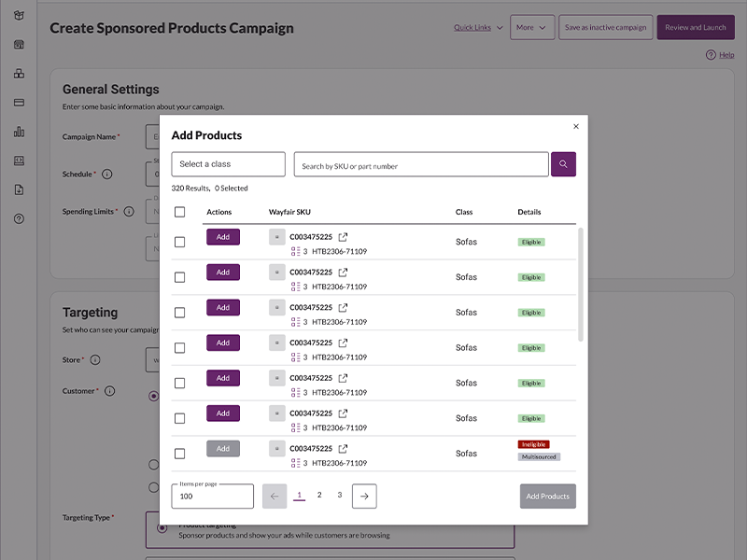
Task: Click the Wayfair SKU column header
Action: click(289, 212)
